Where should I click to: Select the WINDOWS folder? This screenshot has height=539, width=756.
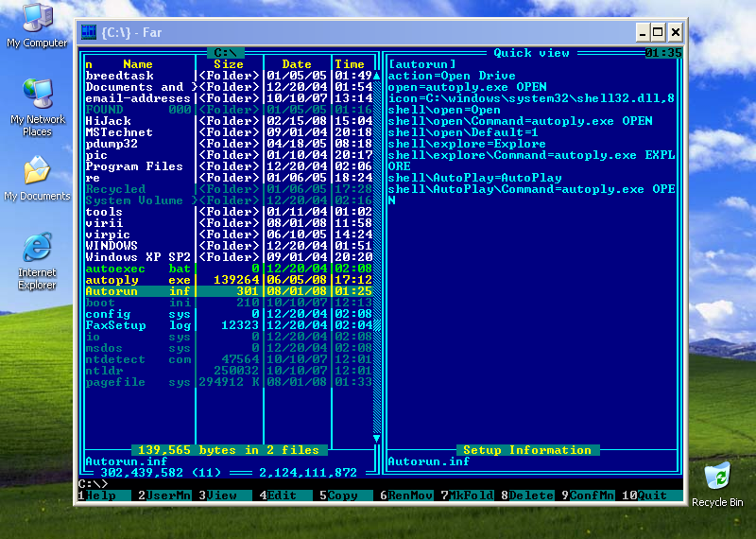click(x=229, y=246)
